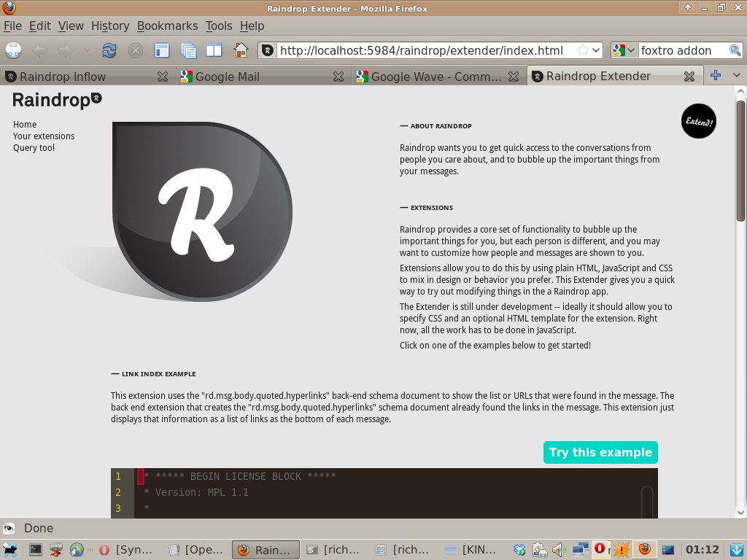The image size is (747, 560).
Task: Open the Your extensions link
Action: tap(44, 136)
